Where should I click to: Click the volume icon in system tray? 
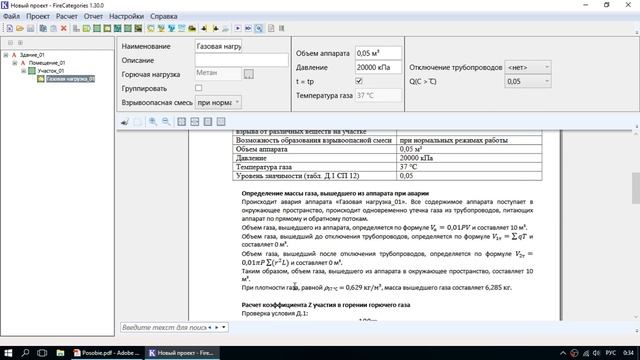coord(596,353)
